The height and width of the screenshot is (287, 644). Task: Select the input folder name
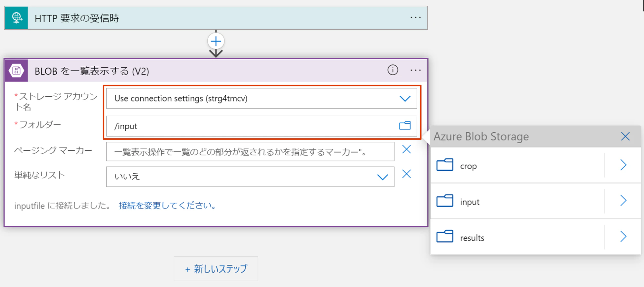470,202
